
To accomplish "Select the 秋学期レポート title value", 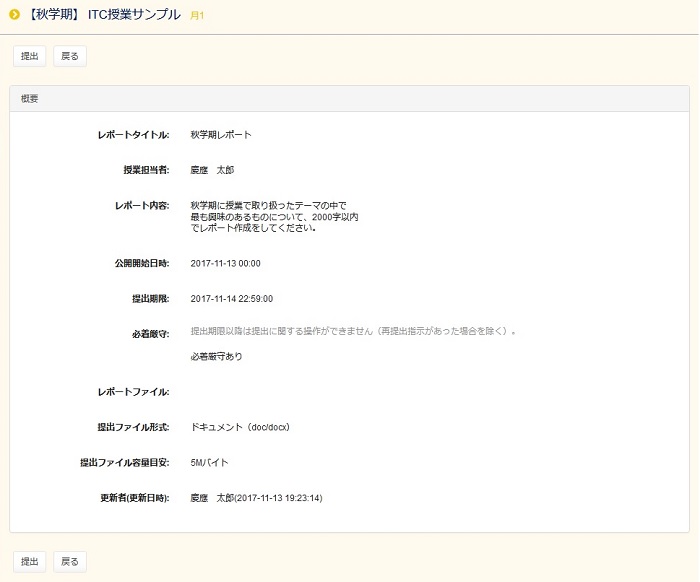I will 221,135.
